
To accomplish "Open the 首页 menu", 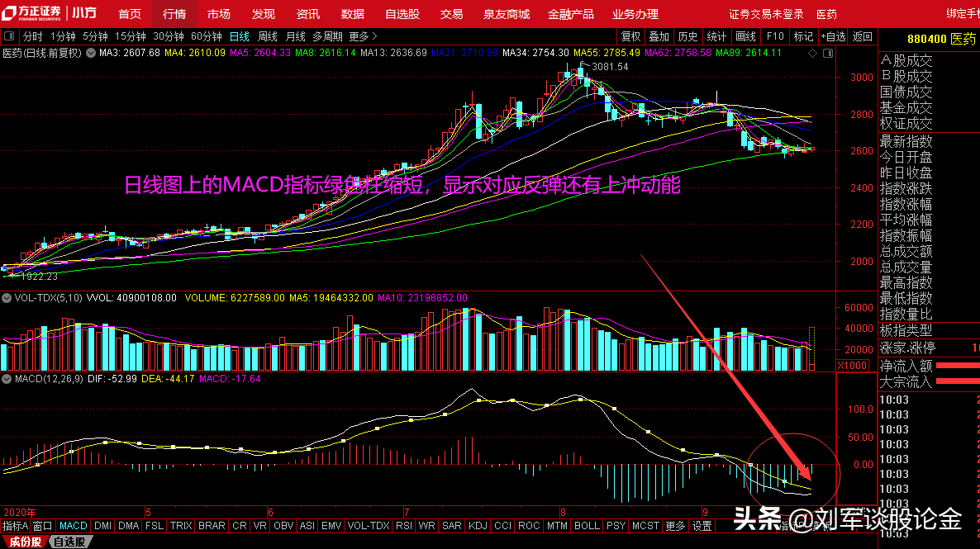I will tap(130, 14).
